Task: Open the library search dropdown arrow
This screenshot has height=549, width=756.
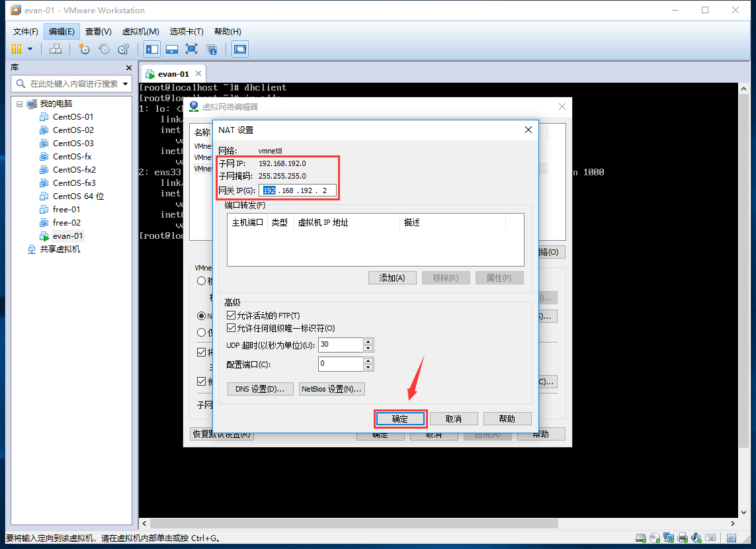Action: point(126,84)
